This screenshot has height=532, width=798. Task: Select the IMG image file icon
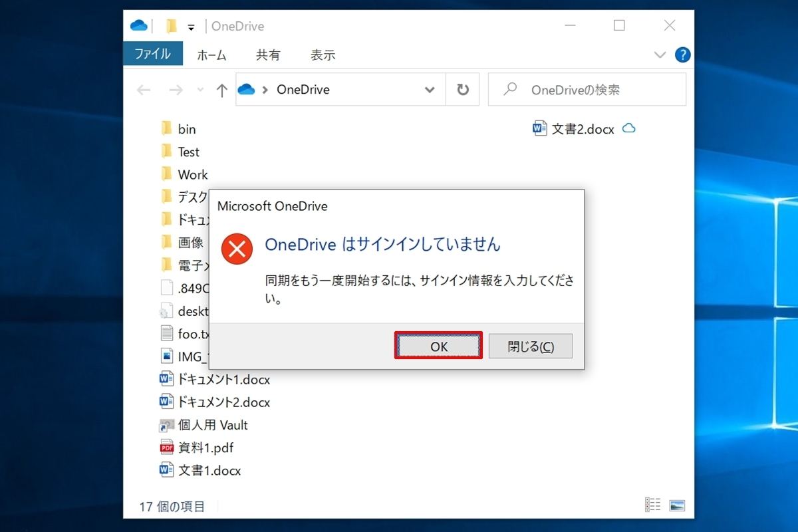click(x=166, y=356)
